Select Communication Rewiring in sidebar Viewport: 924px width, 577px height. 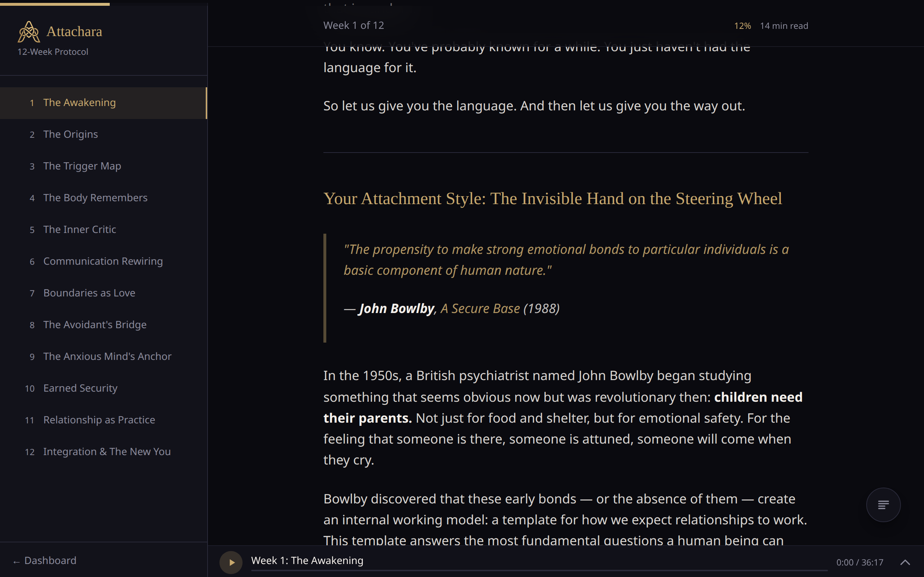coord(103,261)
